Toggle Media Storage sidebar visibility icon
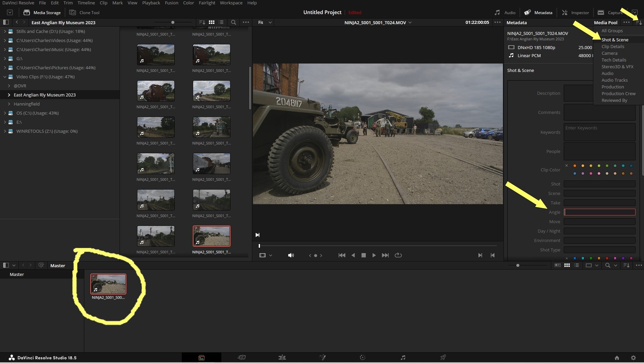Viewport: 644px width, 363px height. 6,22
